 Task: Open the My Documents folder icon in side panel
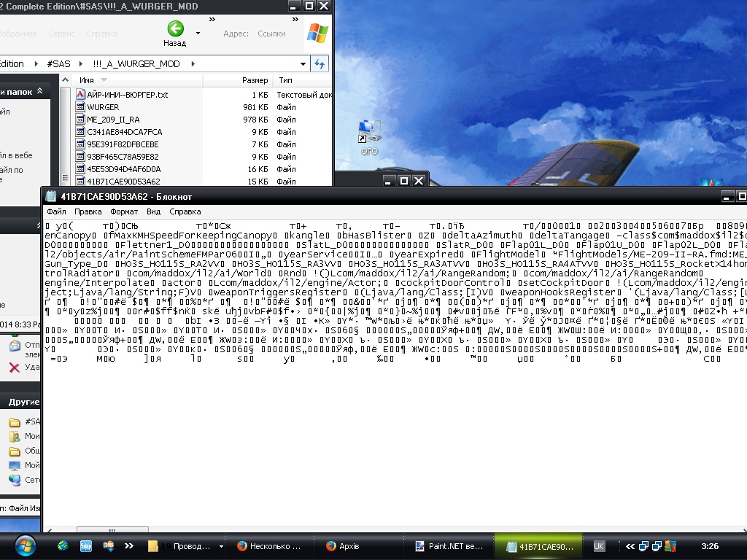click(15, 436)
